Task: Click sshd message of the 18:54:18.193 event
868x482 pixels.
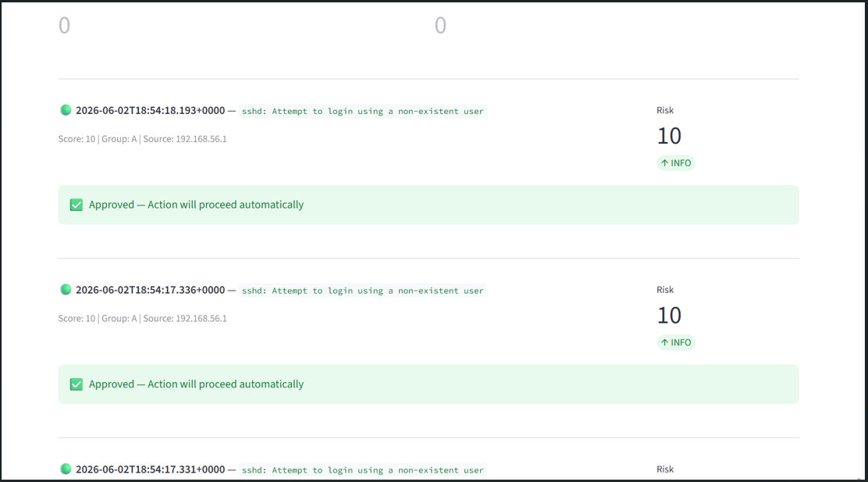Action: click(363, 111)
